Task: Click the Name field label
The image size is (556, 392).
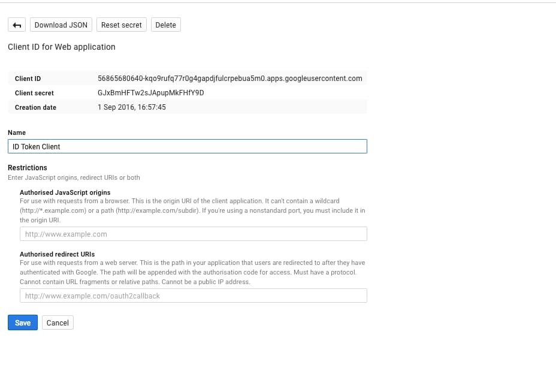Action: [x=17, y=132]
